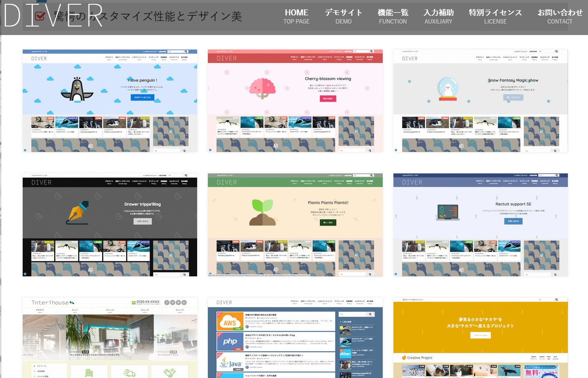Image resolution: width=588 pixels, height=378 pixels.
Task: Click the Twitter icon in the popular posts sidebar
Action: tap(345, 353)
